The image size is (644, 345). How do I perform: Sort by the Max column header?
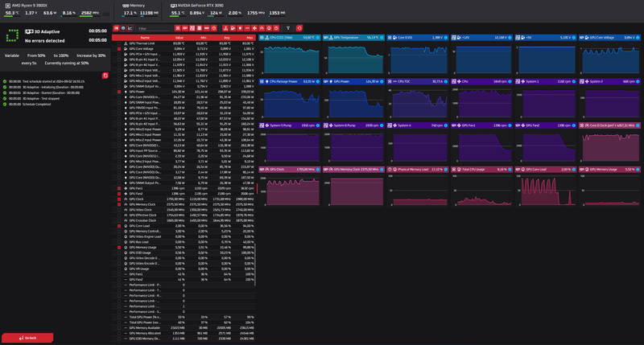click(x=250, y=38)
